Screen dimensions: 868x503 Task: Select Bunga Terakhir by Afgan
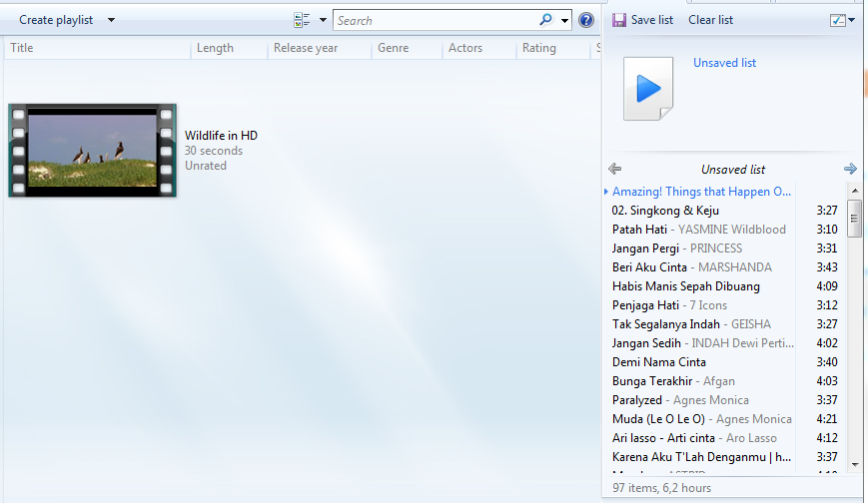722,380
